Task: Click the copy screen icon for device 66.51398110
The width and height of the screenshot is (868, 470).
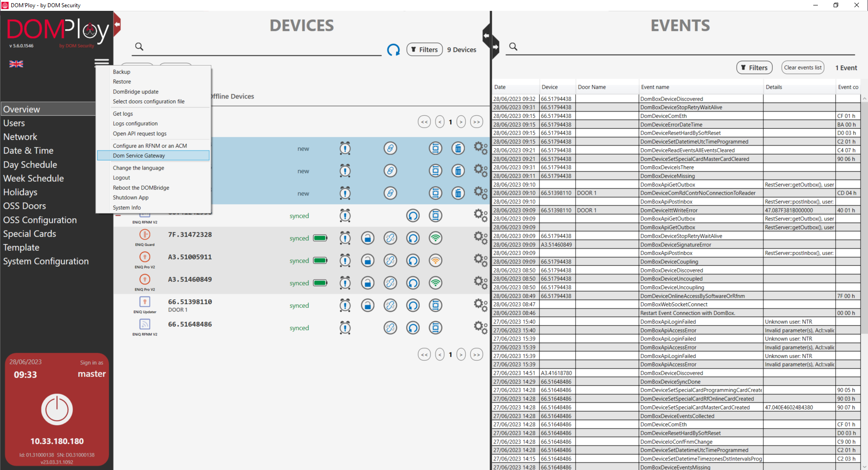Action: (435, 305)
